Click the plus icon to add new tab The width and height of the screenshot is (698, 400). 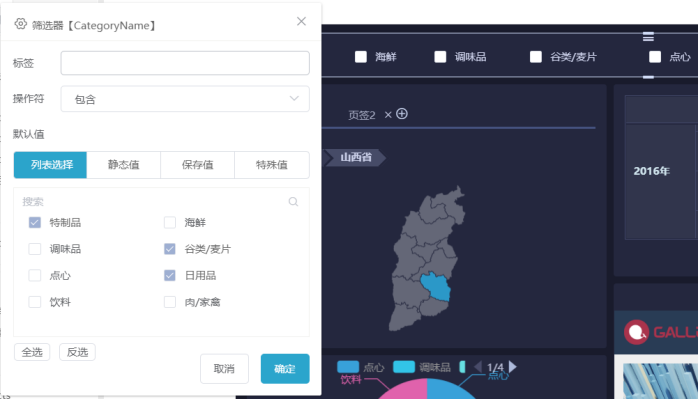(402, 114)
